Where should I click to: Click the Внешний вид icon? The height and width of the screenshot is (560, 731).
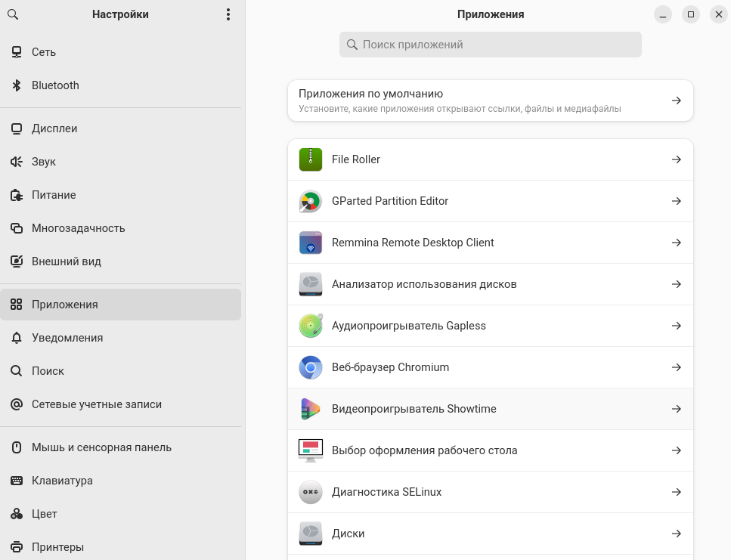(17, 261)
